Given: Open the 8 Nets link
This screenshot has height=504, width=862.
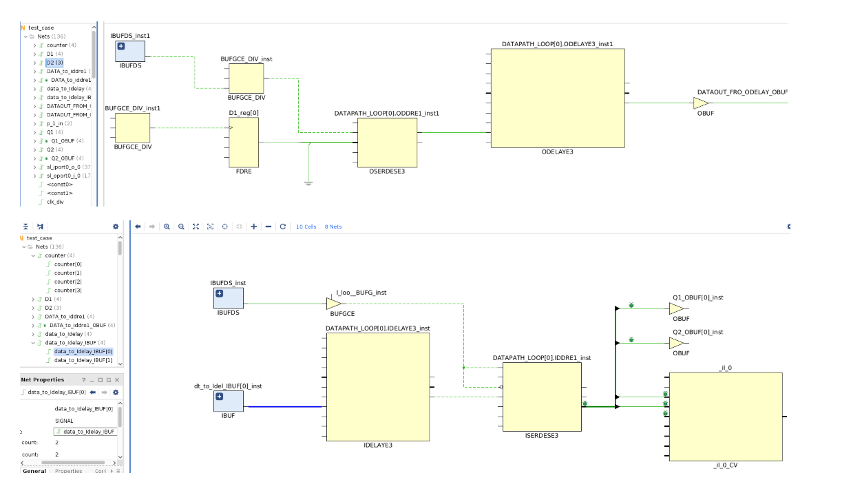Looking at the screenshot, I should point(333,227).
